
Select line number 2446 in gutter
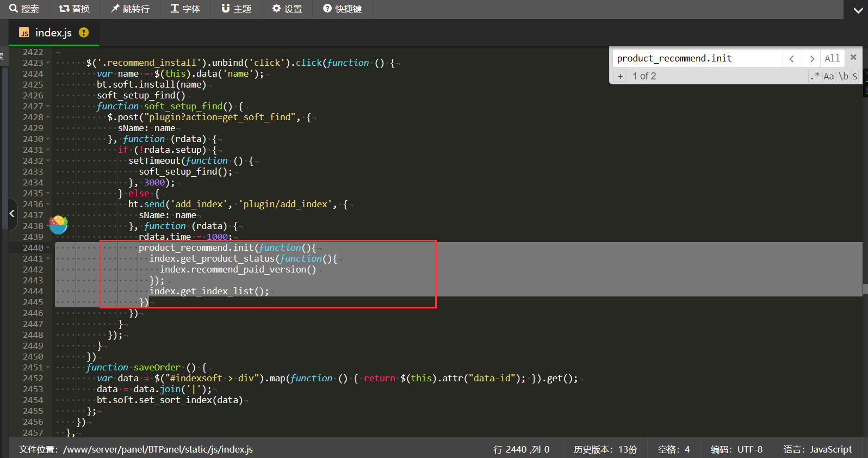[33, 313]
